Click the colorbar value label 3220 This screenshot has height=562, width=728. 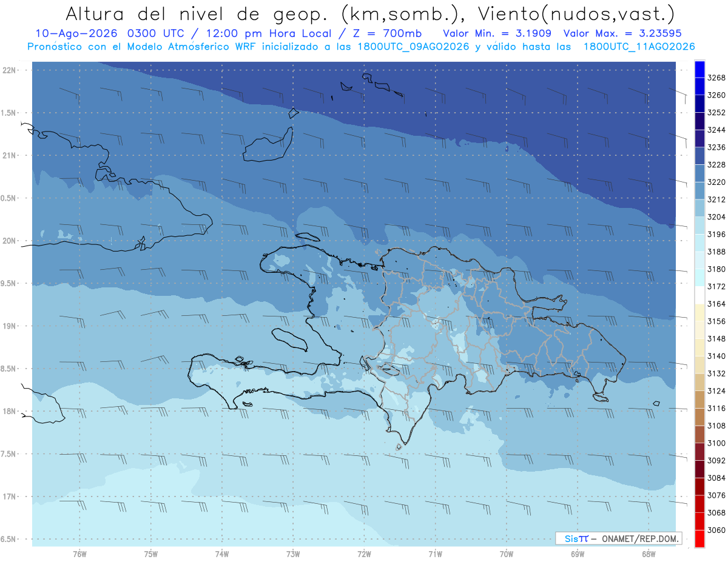(x=716, y=182)
